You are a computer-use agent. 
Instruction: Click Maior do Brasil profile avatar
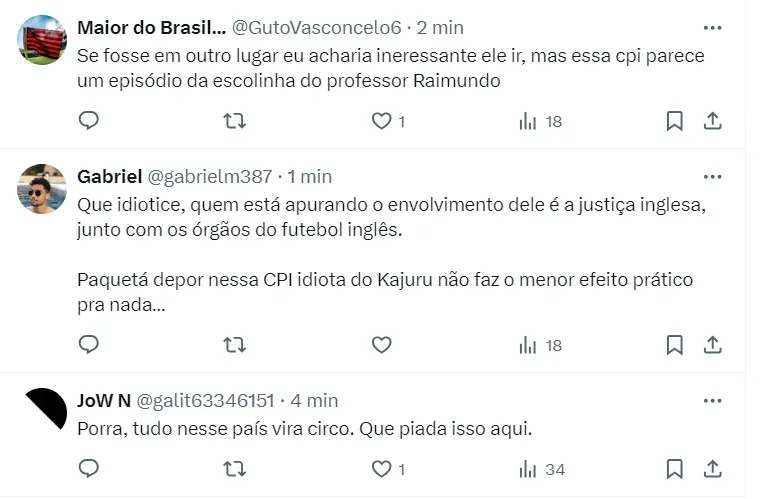point(43,39)
